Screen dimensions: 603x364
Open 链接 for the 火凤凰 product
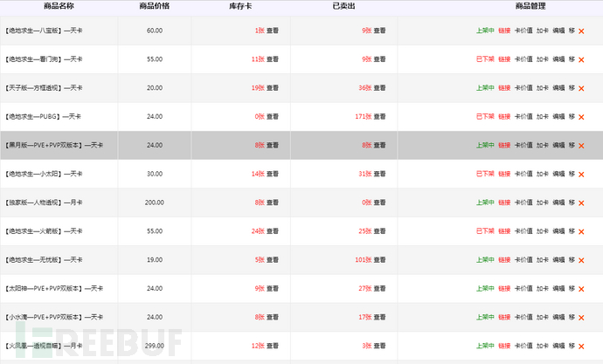pos(504,346)
